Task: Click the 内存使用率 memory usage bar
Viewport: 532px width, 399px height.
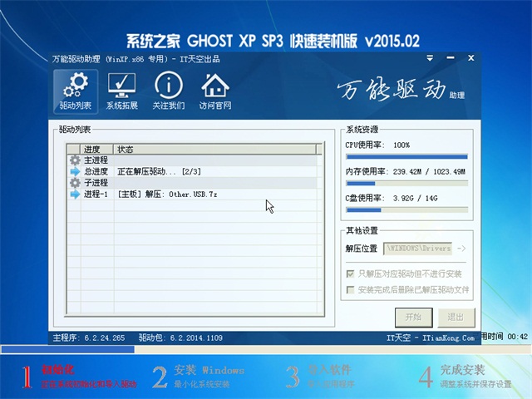Action: (406, 183)
